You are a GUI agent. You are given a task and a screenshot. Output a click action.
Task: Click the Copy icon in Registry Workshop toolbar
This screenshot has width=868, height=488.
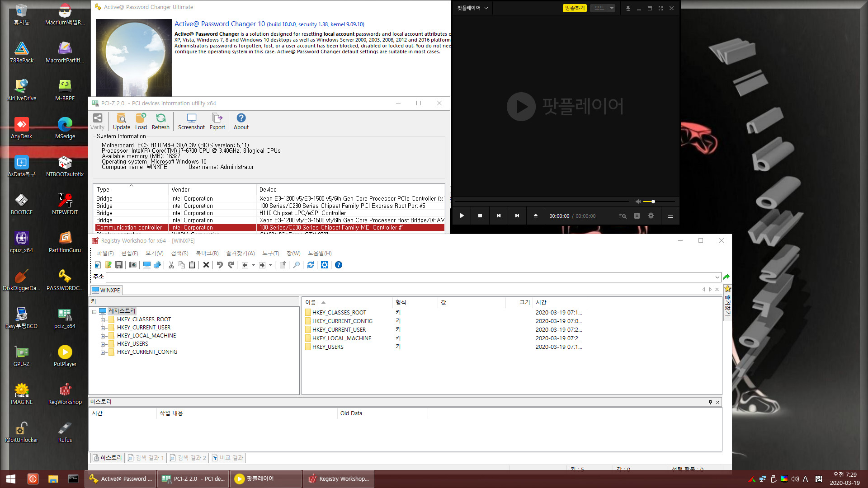[x=182, y=265]
